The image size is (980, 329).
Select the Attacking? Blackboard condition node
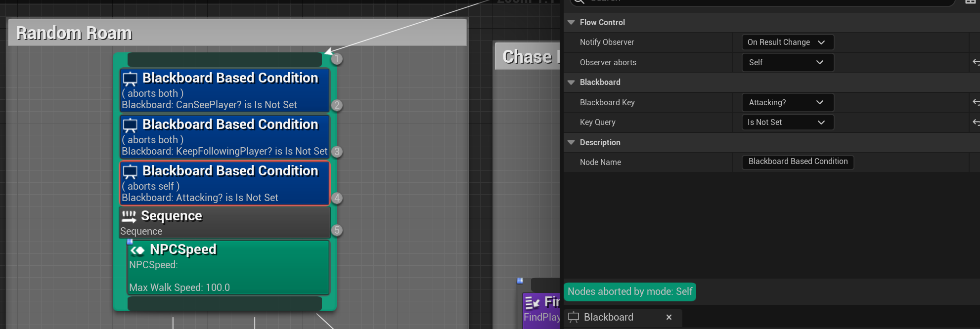click(x=224, y=184)
